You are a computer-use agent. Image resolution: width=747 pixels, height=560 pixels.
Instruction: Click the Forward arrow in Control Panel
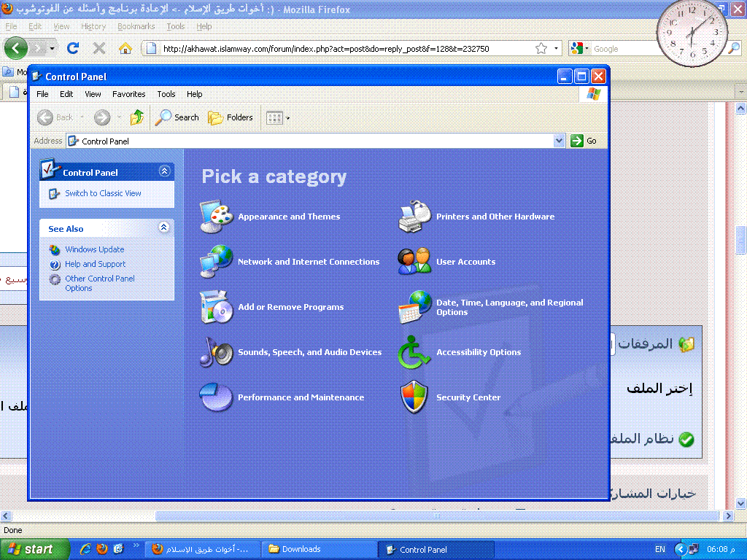click(102, 117)
